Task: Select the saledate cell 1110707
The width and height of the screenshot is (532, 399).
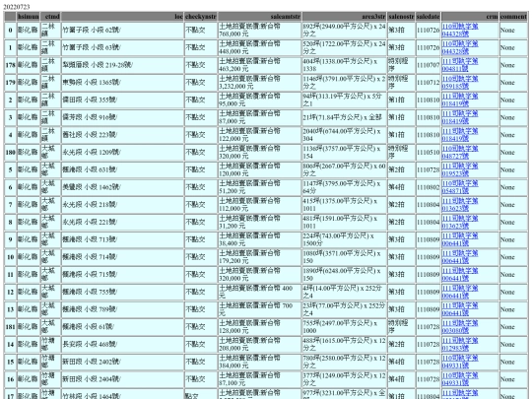Action: pos(429,65)
